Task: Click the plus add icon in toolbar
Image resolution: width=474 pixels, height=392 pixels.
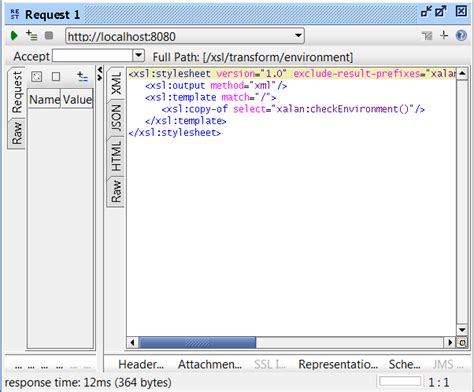Action: click(444, 35)
